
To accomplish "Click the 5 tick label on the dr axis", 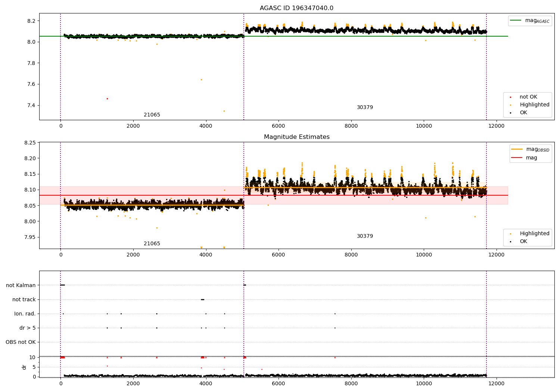I will 34,367.
